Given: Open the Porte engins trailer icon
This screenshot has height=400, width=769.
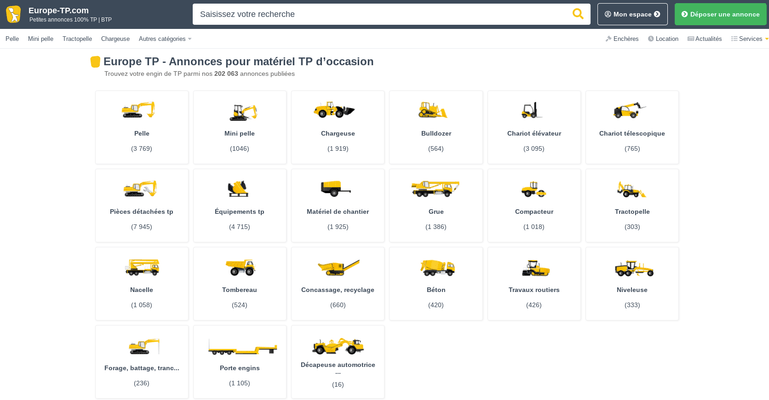Looking at the screenshot, I should click(x=239, y=347).
